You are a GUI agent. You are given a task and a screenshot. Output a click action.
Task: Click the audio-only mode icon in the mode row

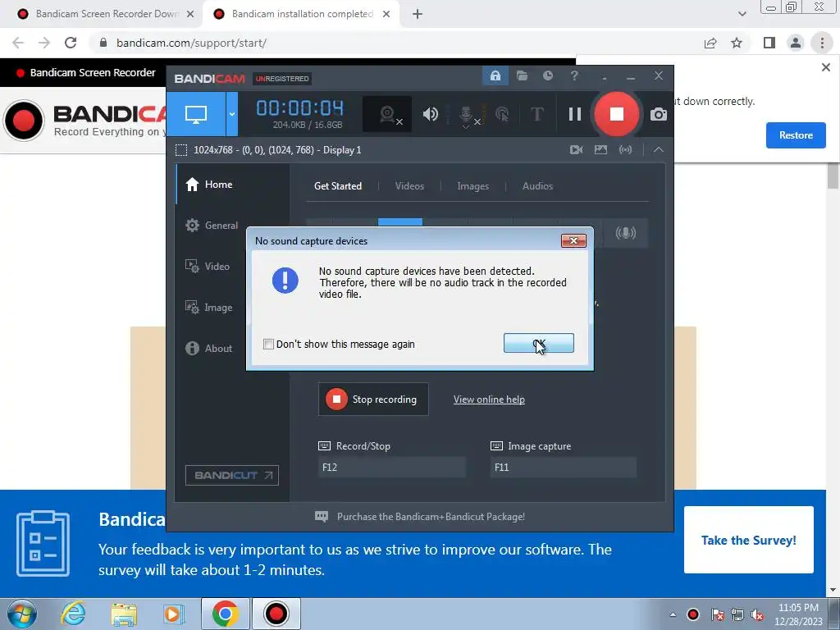click(625, 233)
